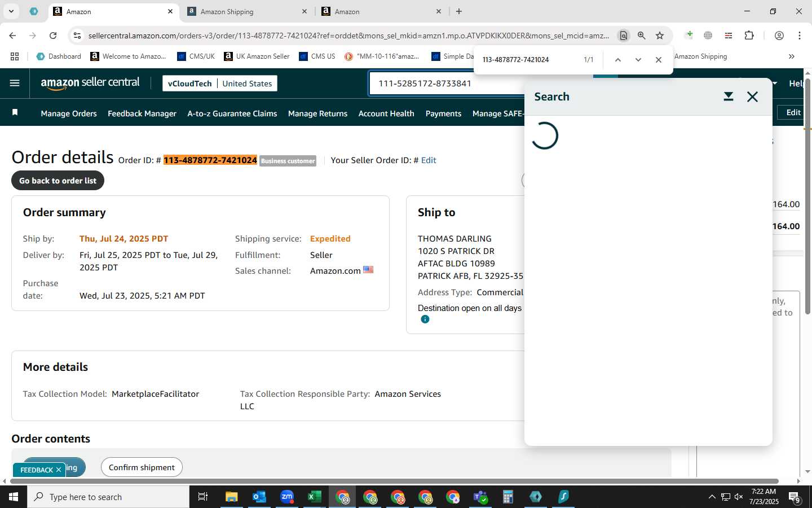Close the find-in-page bar
This screenshot has width=812, height=508.
click(x=658, y=59)
